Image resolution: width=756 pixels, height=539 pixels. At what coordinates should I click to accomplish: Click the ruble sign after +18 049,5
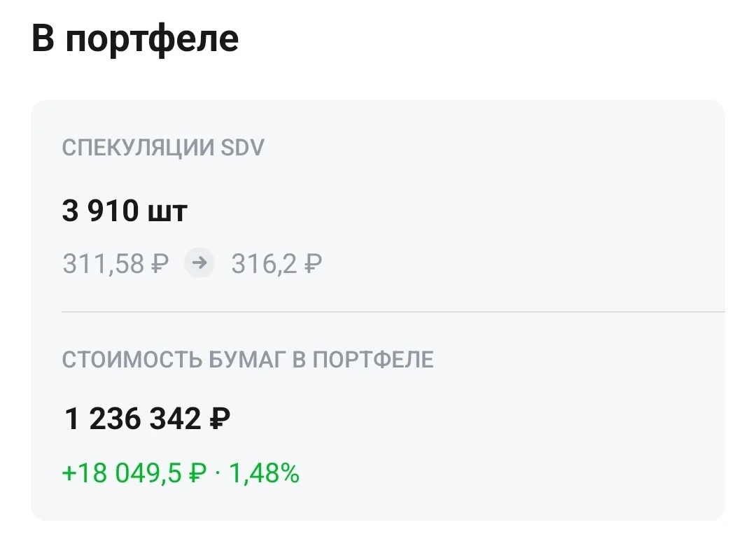point(197,473)
